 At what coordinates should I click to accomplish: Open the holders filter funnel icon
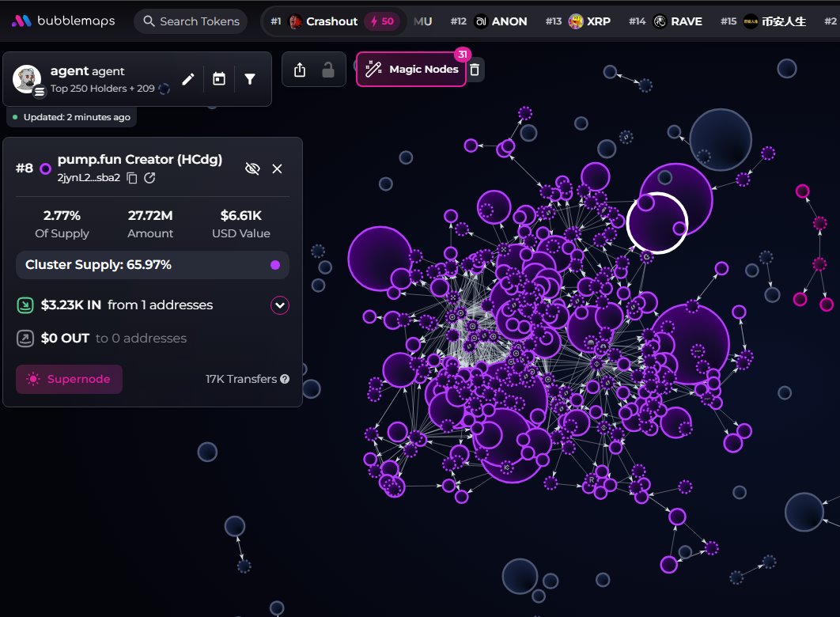coord(250,79)
